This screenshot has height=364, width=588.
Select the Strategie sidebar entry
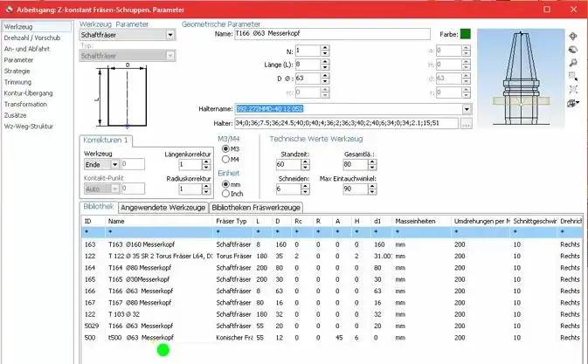tap(18, 72)
